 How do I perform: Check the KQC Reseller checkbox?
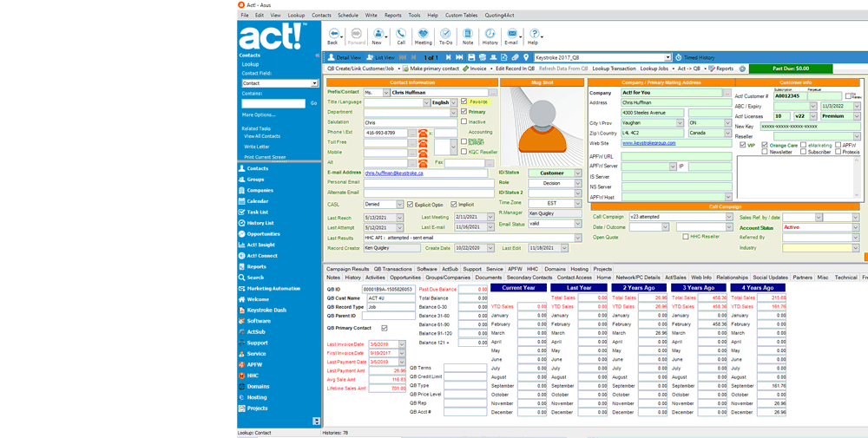tap(464, 152)
